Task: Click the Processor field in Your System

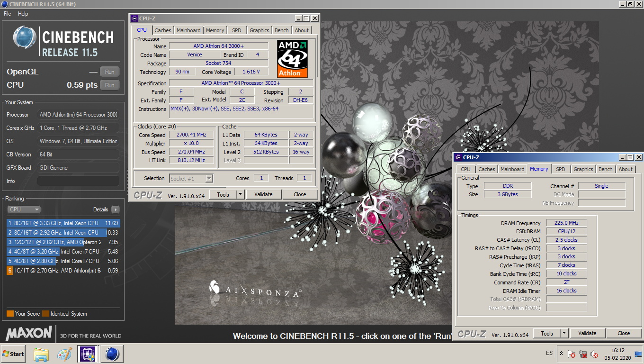Action: tap(78, 115)
